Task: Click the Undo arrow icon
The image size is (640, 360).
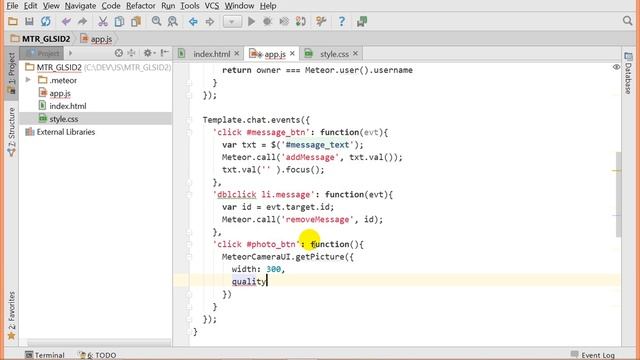Action: click(66, 21)
